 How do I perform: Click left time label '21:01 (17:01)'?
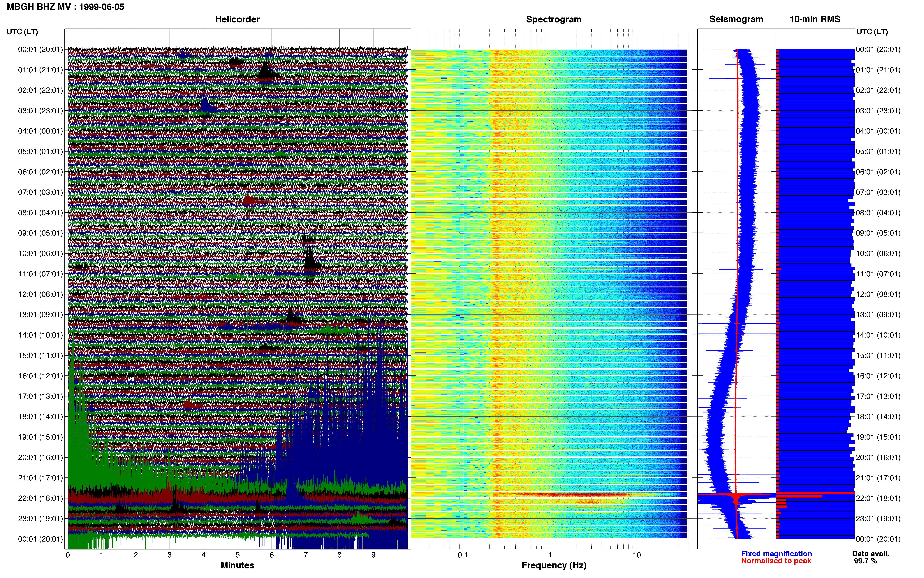tap(41, 478)
